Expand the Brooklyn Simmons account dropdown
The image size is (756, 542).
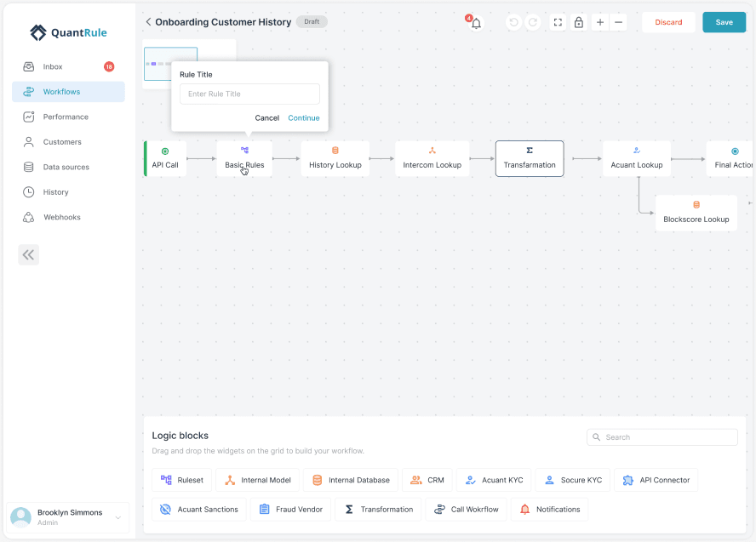pyautogui.click(x=117, y=517)
